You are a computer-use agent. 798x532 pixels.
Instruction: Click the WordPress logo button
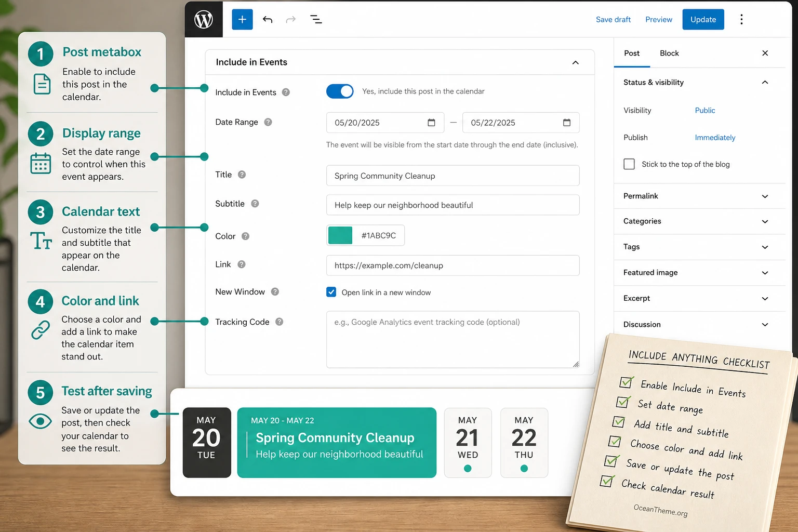coord(204,20)
